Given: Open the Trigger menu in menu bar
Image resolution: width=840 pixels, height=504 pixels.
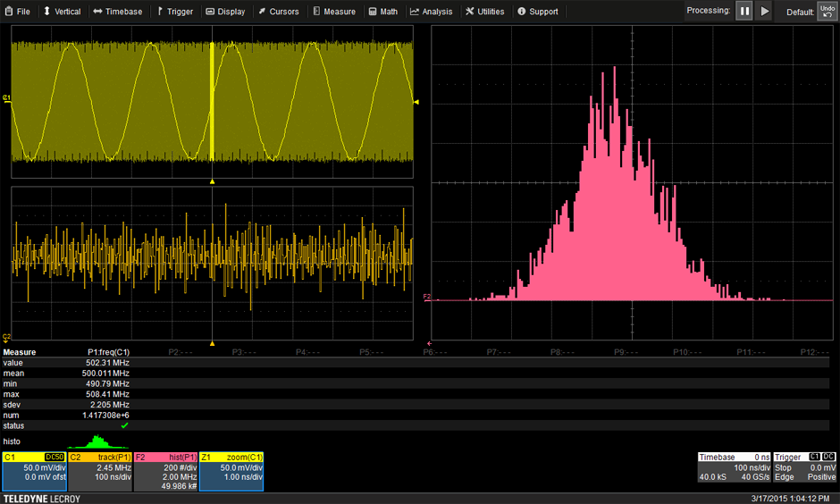Looking at the screenshot, I should pyautogui.click(x=174, y=12).
